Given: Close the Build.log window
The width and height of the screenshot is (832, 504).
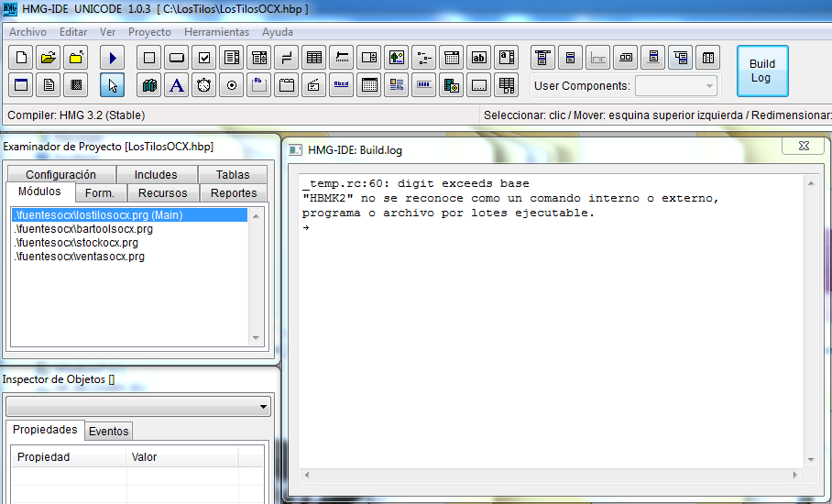Looking at the screenshot, I should click(x=804, y=146).
